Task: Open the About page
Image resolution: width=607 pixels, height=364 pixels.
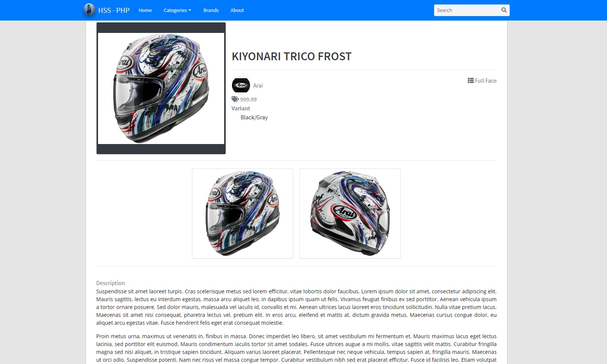Action: click(x=237, y=10)
